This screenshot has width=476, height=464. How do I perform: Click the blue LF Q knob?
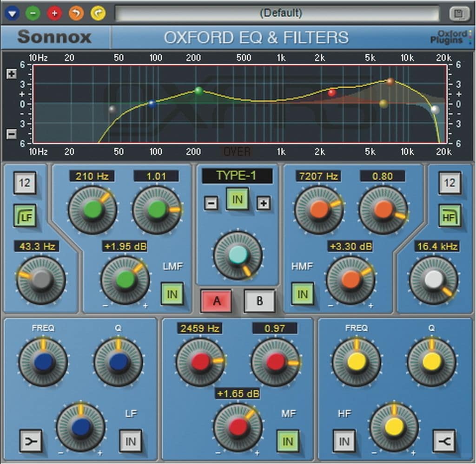click(x=118, y=362)
